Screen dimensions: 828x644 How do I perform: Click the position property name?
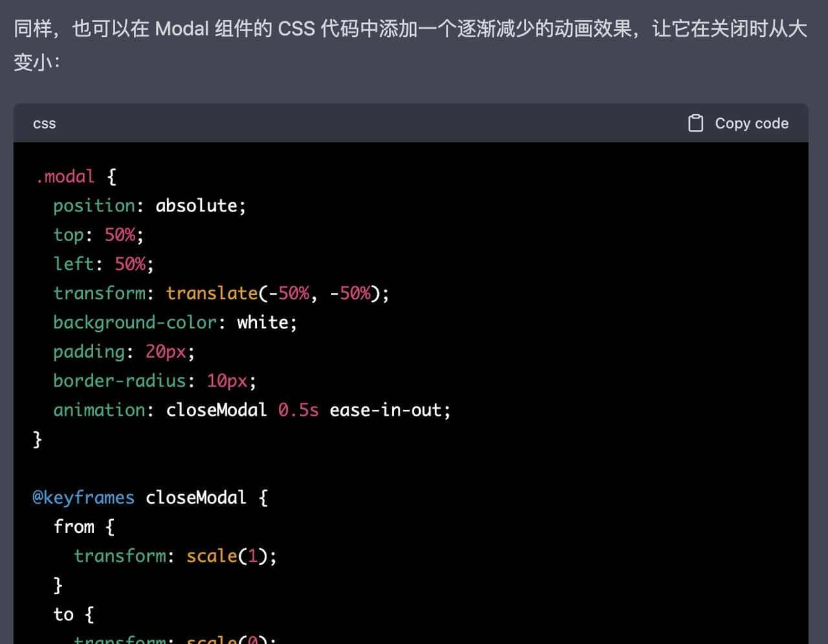[x=93, y=206]
